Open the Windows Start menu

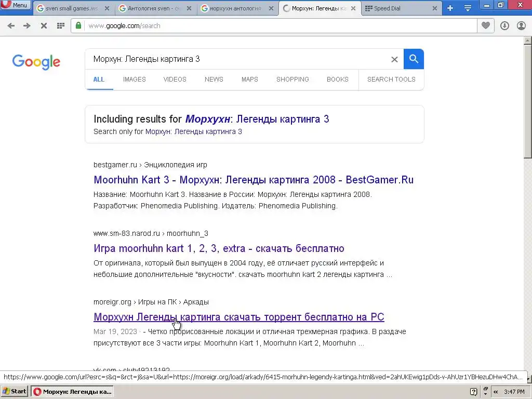coord(15,392)
